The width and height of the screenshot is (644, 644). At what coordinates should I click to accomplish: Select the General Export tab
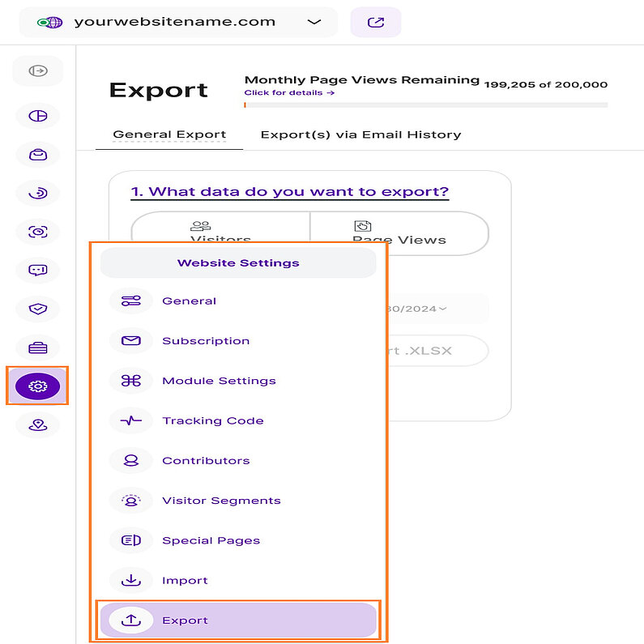tap(169, 134)
